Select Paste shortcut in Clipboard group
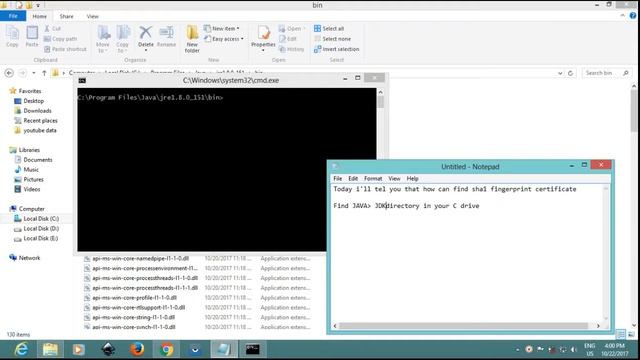 click(x=65, y=49)
